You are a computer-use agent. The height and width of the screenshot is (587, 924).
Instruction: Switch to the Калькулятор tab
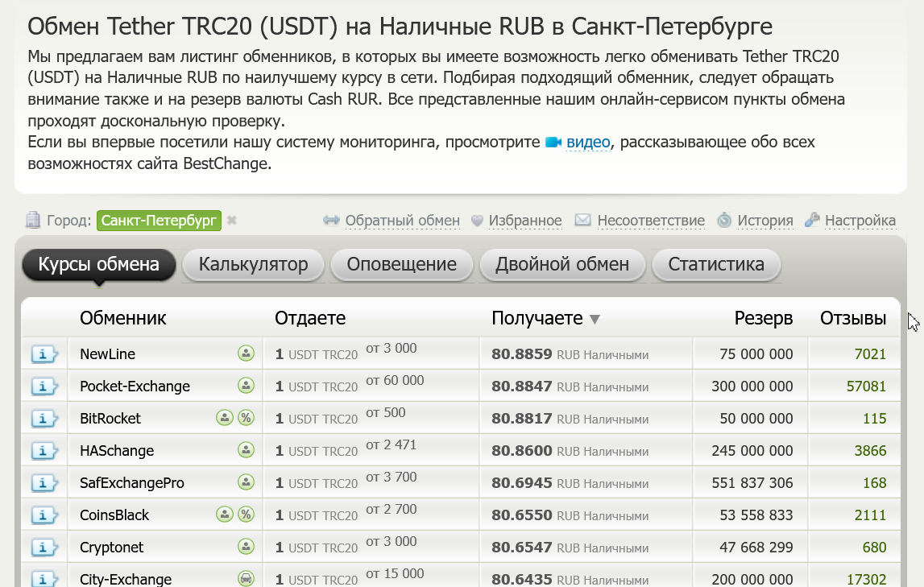coord(254,264)
